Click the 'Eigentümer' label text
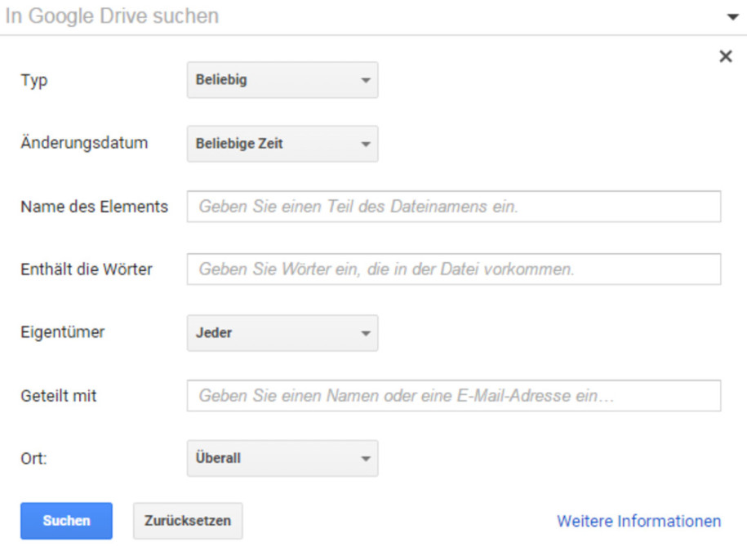This screenshot has width=747, height=560. point(62,332)
